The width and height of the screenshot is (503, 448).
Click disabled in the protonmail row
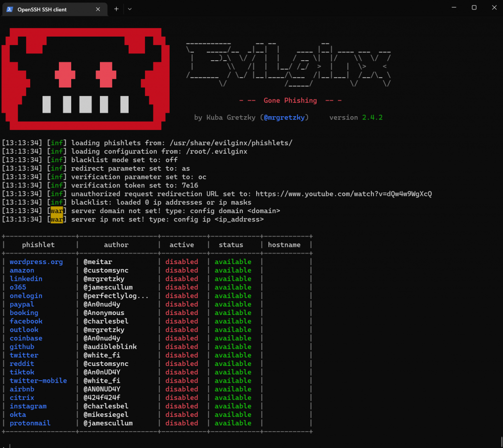pyautogui.click(x=182, y=423)
